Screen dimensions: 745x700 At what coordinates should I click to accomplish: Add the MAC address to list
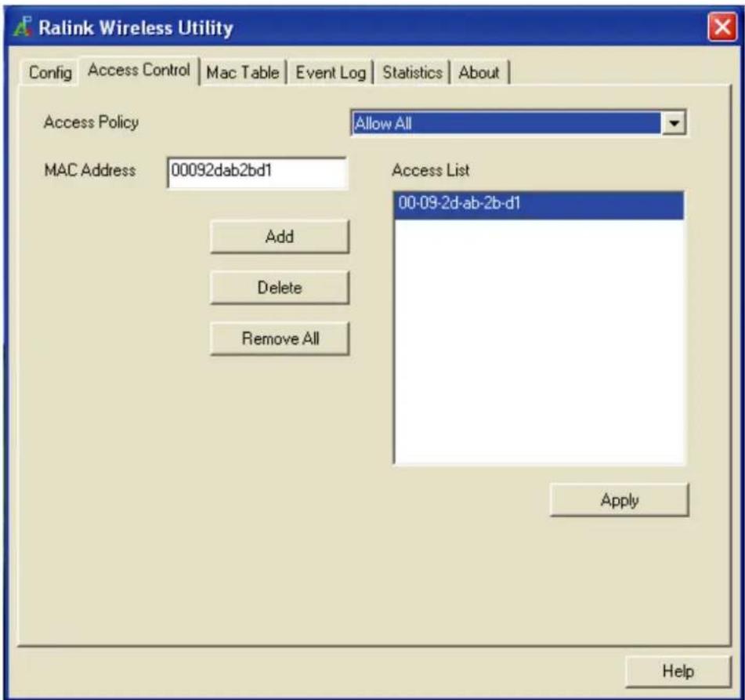[280, 237]
